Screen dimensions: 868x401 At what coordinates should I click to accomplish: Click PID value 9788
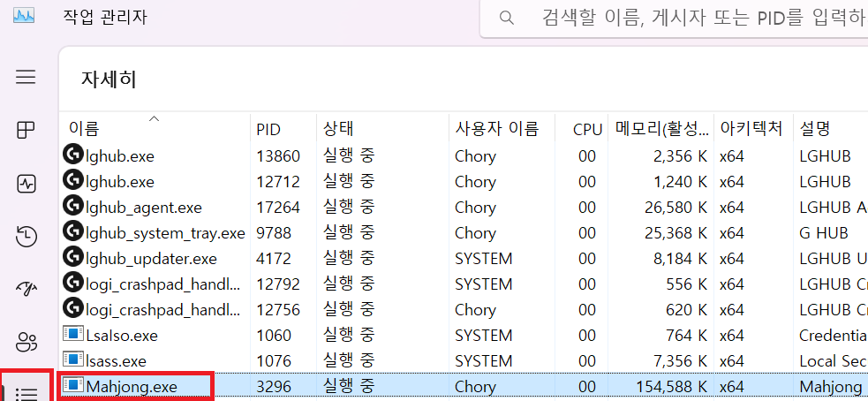[x=274, y=233]
